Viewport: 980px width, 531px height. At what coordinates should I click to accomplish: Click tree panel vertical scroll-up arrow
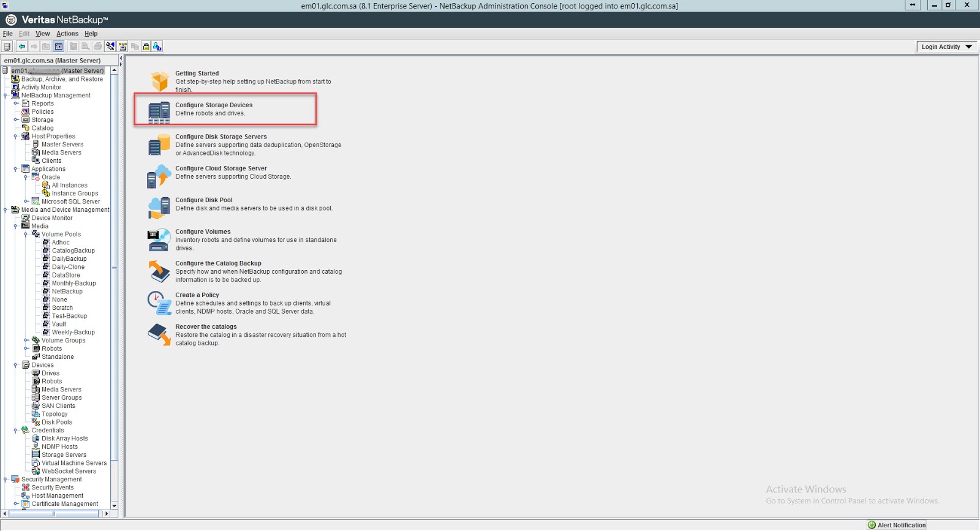(115, 70)
